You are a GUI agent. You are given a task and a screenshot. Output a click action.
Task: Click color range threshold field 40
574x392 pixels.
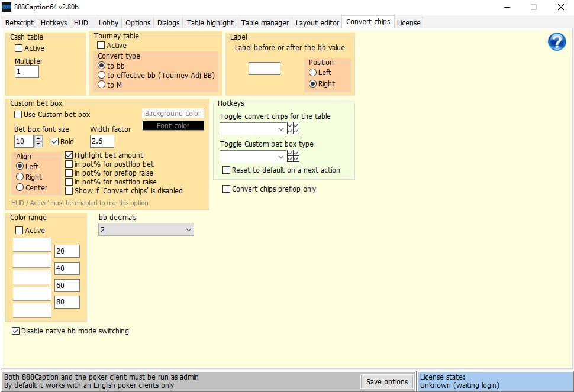(67, 268)
